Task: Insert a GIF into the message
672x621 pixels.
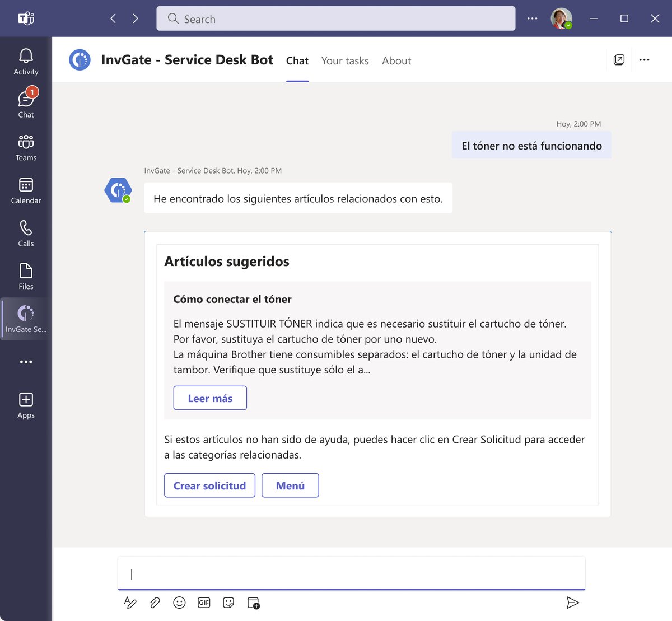Action: click(x=204, y=603)
